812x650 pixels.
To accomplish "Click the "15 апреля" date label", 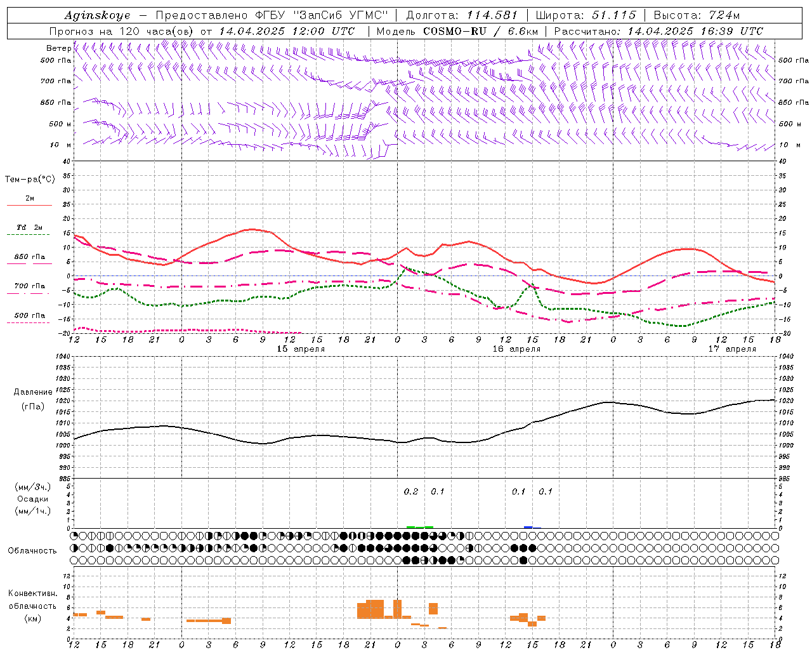I will click(x=301, y=349).
